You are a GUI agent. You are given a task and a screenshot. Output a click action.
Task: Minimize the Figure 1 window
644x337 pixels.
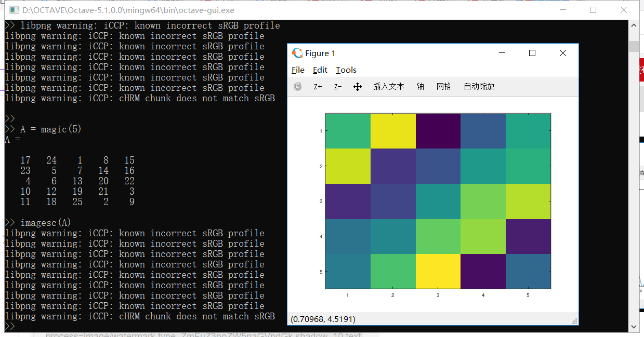point(502,53)
